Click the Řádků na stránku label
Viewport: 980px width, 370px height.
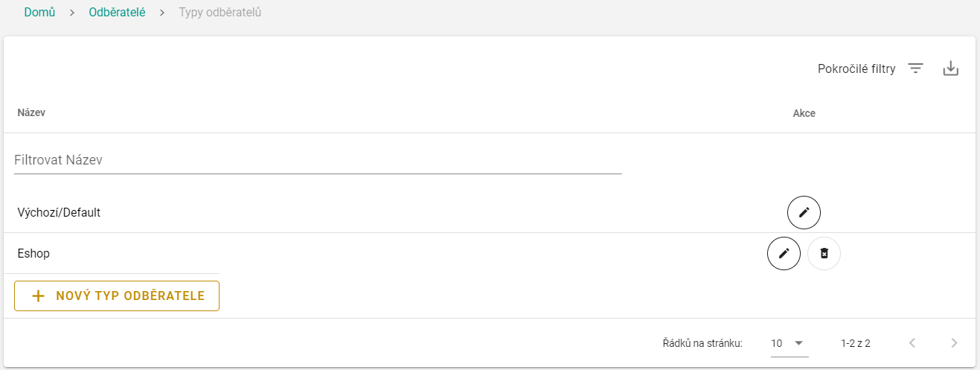point(702,343)
